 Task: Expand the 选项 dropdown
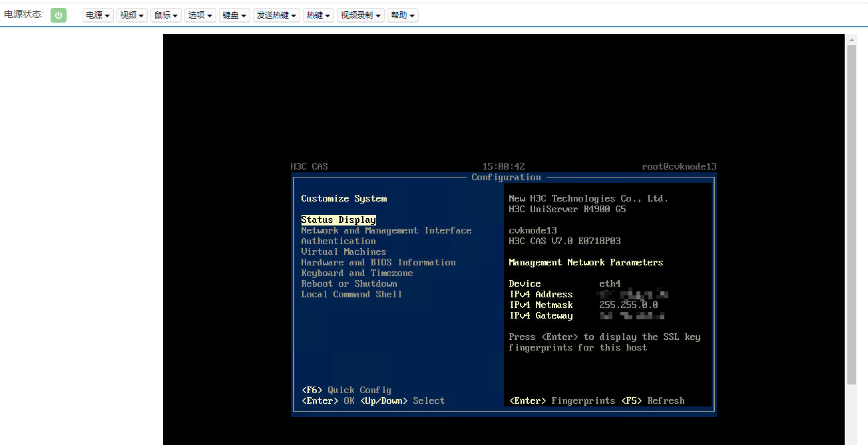[200, 15]
